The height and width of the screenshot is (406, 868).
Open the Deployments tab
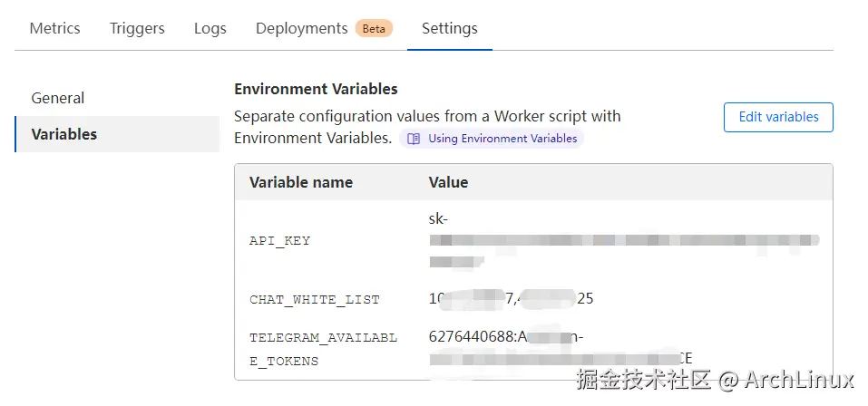pyautogui.click(x=301, y=28)
